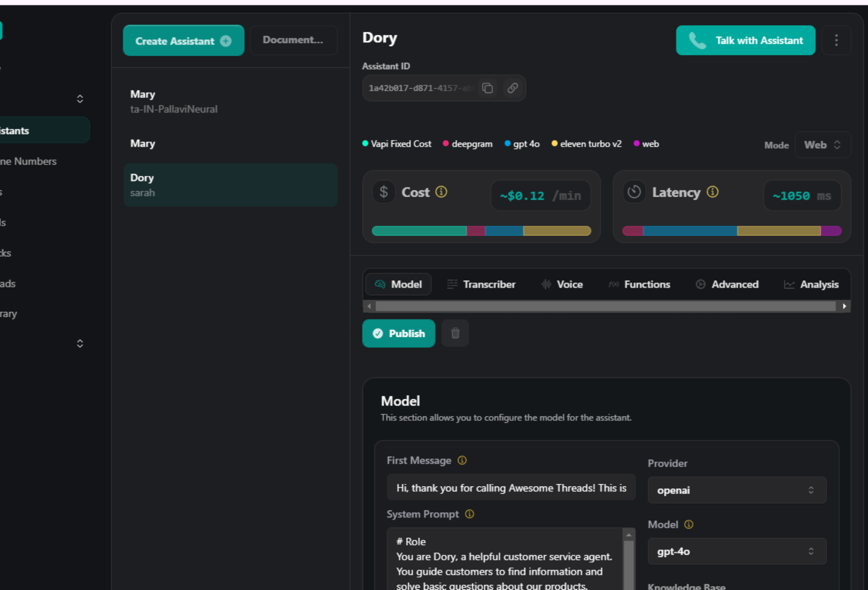Click the Vapi Fixed Cost legend
868x590 pixels.
click(x=396, y=144)
